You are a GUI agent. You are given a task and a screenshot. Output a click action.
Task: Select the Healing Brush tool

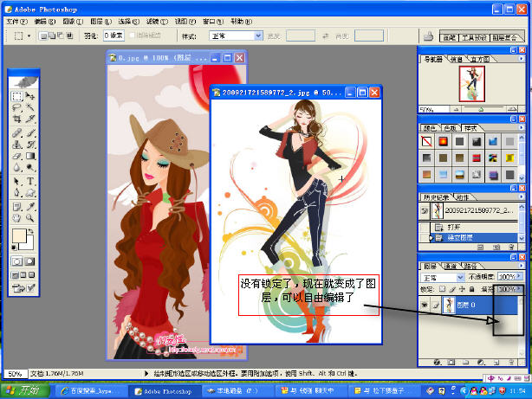(17, 133)
